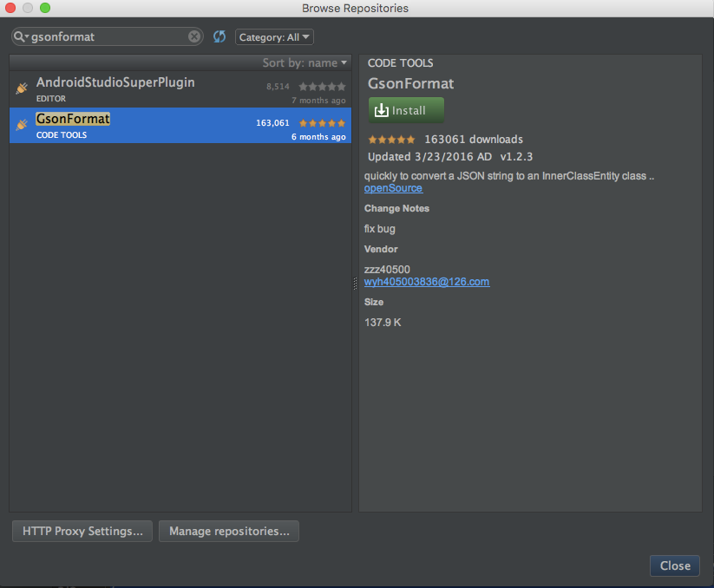Open the openSource link
The height and width of the screenshot is (588, 714).
(393, 187)
